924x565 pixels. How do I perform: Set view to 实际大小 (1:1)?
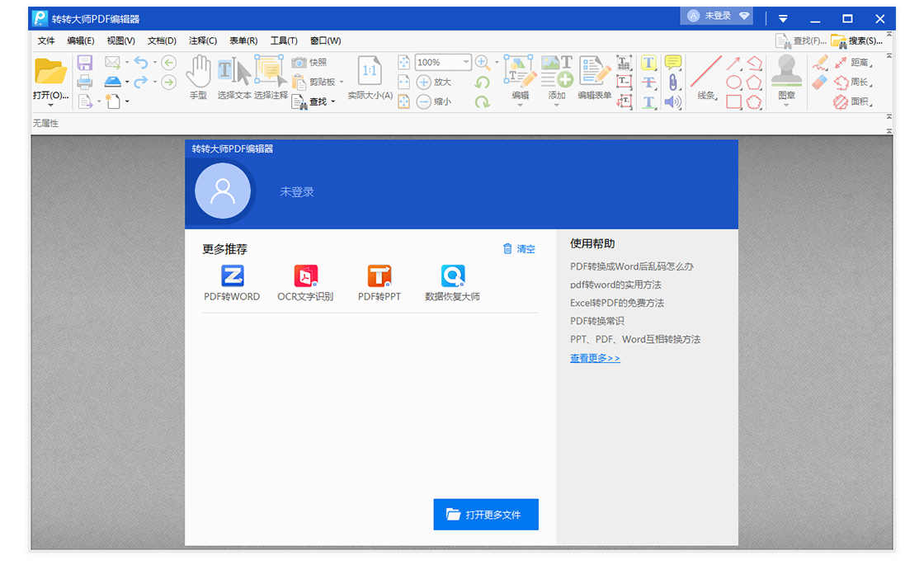point(370,78)
